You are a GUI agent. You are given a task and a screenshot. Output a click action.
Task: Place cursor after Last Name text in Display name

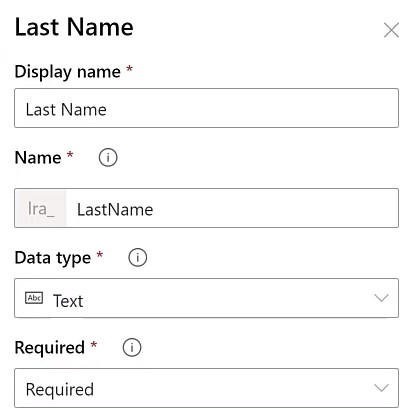coord(108,110)
